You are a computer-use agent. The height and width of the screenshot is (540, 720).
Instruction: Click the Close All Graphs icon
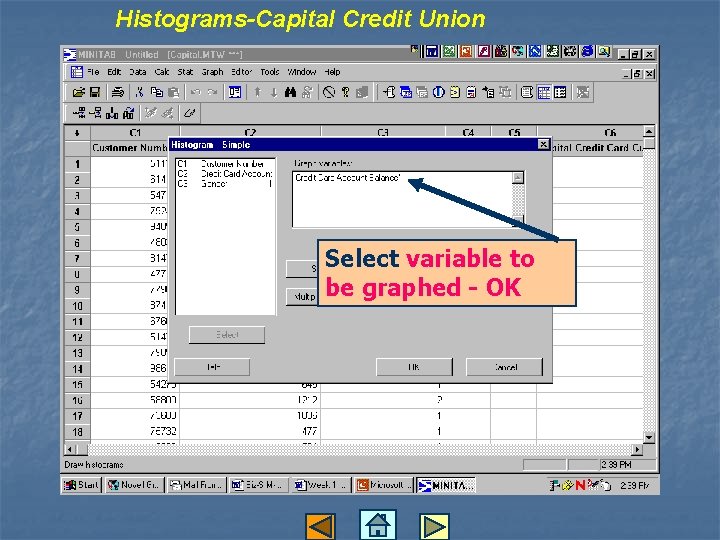(x=583, y=92)
